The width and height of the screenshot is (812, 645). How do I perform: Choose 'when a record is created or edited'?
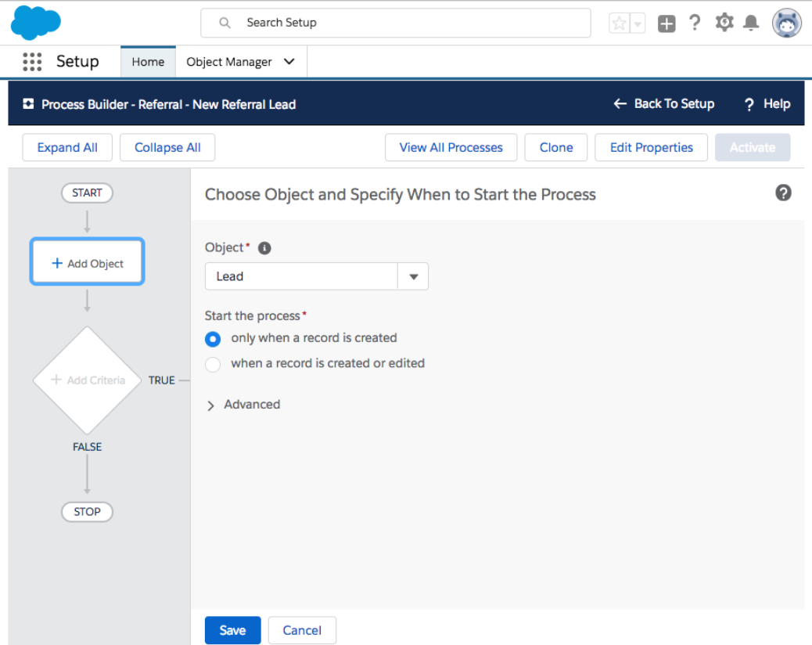(x=213, y=364)
